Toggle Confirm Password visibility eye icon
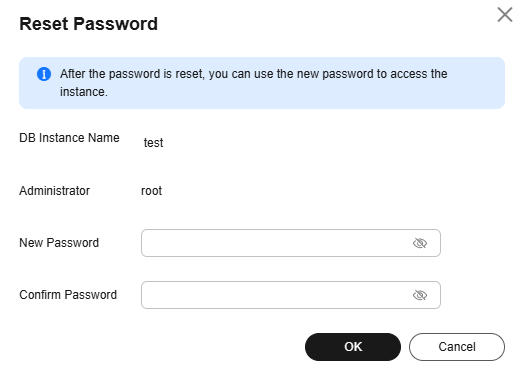 420,295
